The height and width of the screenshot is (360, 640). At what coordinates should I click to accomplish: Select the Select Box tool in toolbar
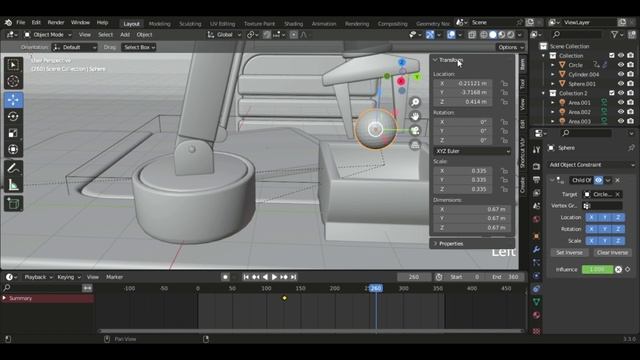coord(13,65)
